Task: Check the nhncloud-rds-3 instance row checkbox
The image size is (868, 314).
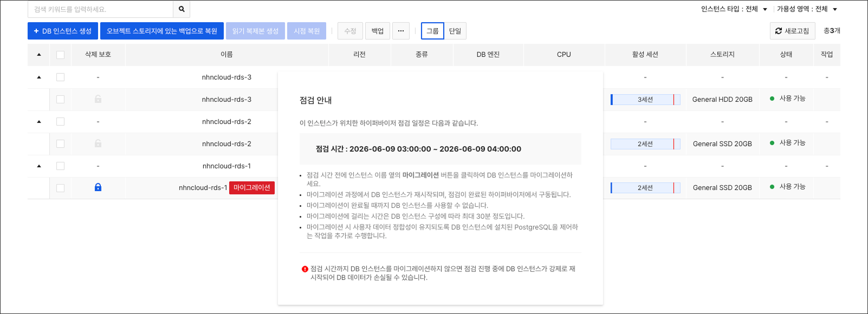Action: point(60,100)
